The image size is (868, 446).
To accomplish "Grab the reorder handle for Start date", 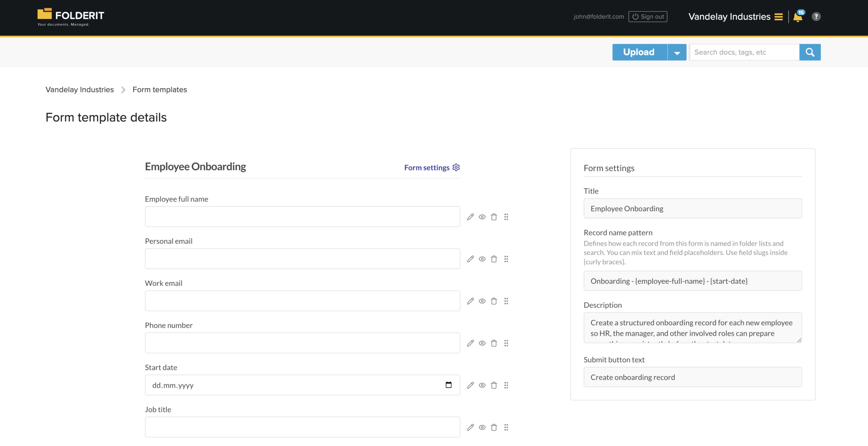I will coord(506,385).
